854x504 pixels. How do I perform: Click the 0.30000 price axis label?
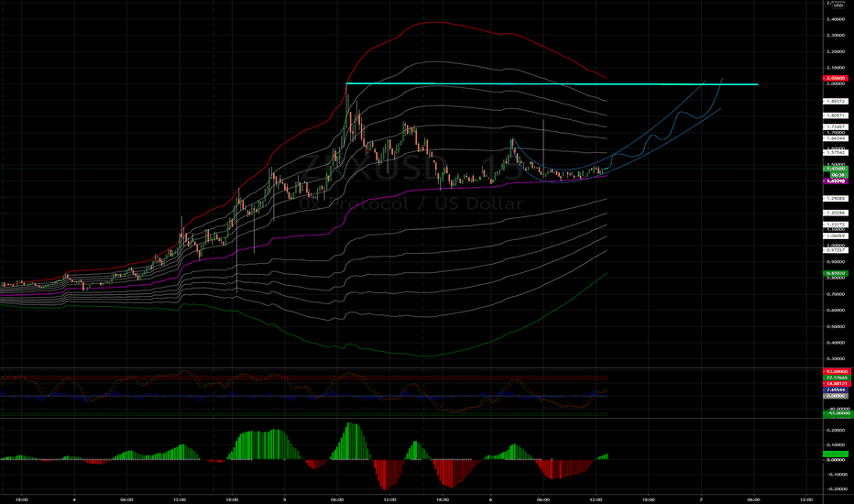(836, 359)
